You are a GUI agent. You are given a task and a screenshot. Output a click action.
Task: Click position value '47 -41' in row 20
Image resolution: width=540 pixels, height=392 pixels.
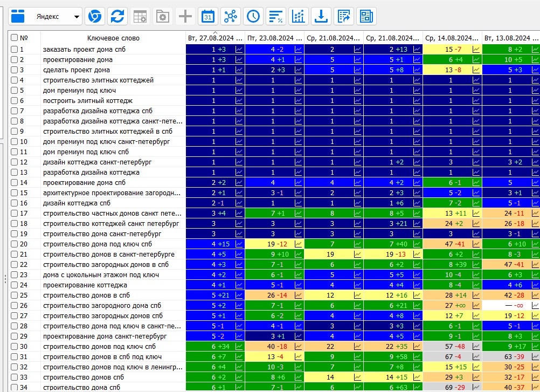point(455,244)
